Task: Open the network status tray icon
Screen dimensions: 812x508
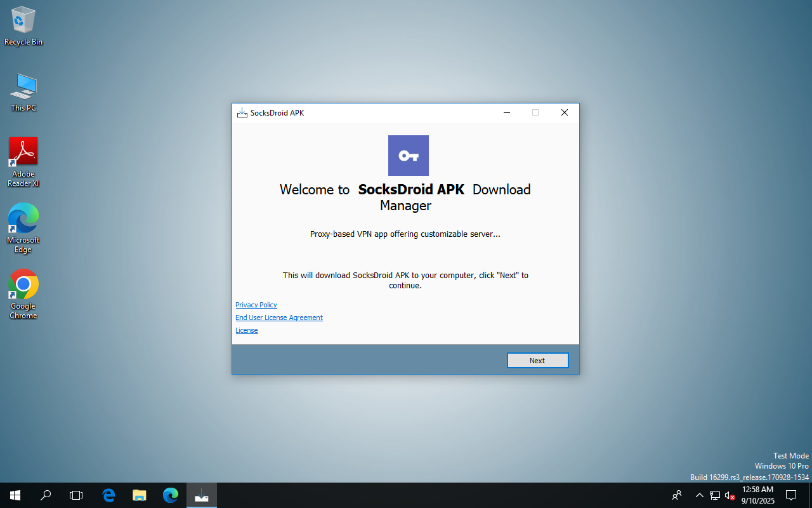Action: click(715, 495)
